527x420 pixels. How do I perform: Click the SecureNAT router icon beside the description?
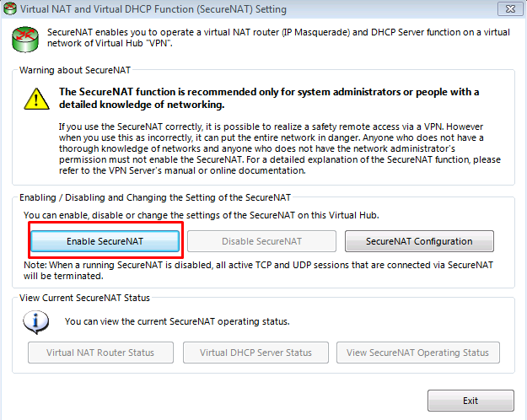[26, 39]
